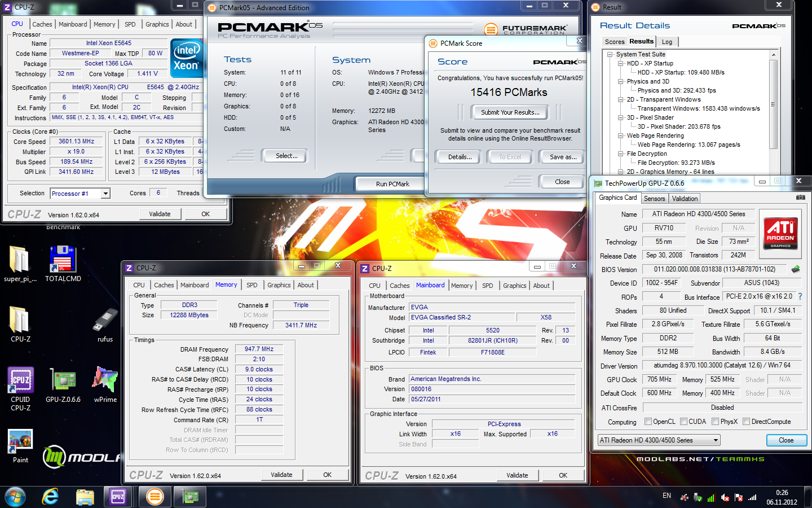
Task: Enable the OpenCL checkbox in GPU-Z
Action: [648, 422]
